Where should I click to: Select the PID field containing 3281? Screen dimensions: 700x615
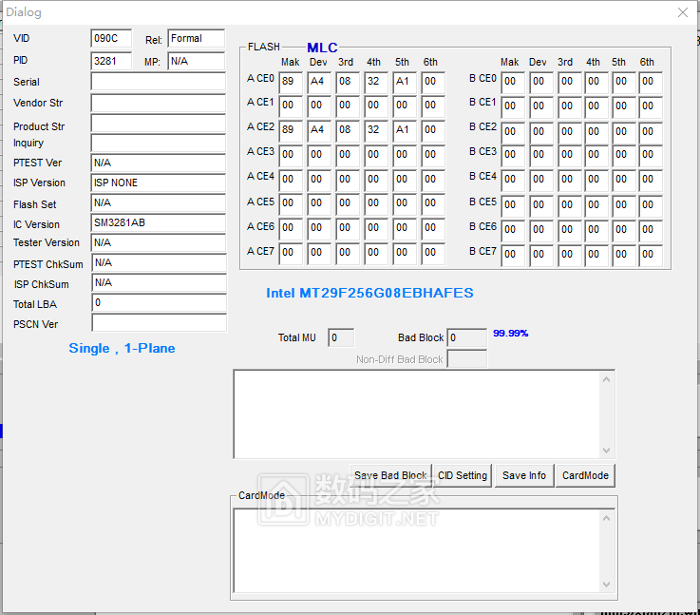click(111, 61)
